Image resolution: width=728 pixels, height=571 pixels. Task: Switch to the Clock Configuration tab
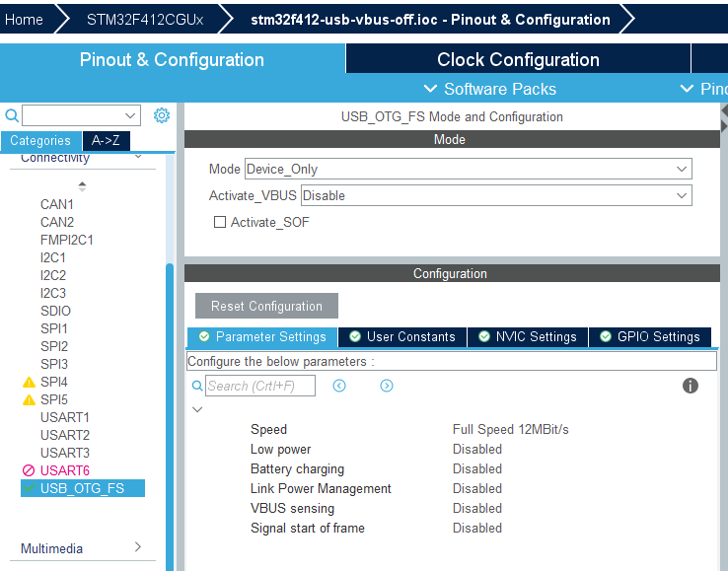[x=518, y=59]
